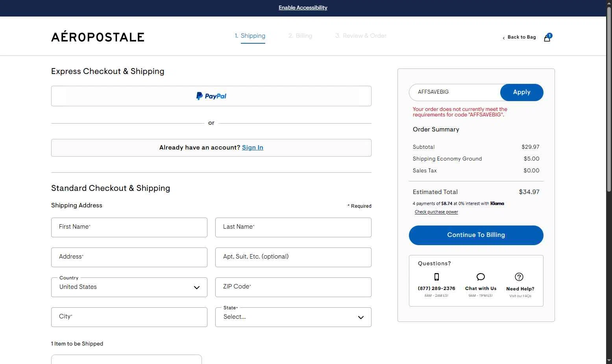Click Enable Accessibility link
This screenshot has height=364, width=612.
coord(303,7)
